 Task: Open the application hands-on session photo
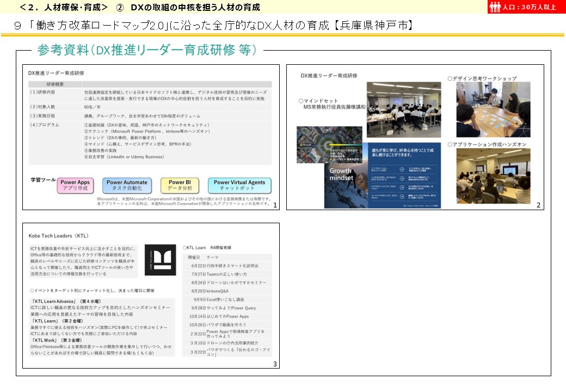pyautogui.click(x=493, y=176)
